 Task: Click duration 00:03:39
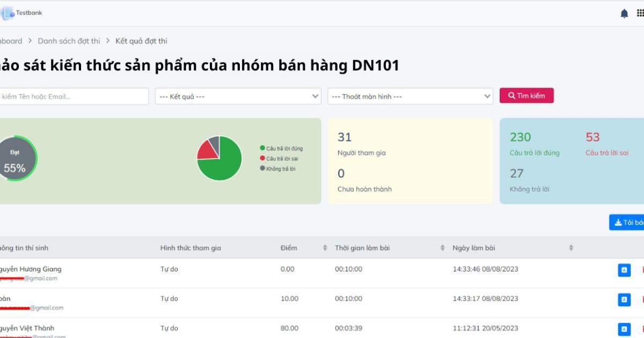[x=349, y=328]
